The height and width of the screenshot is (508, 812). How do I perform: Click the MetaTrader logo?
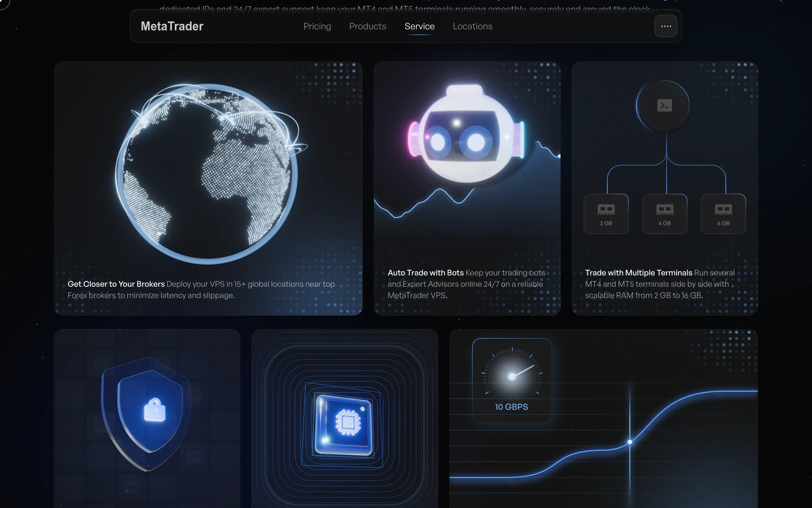(x=172, y=26)
